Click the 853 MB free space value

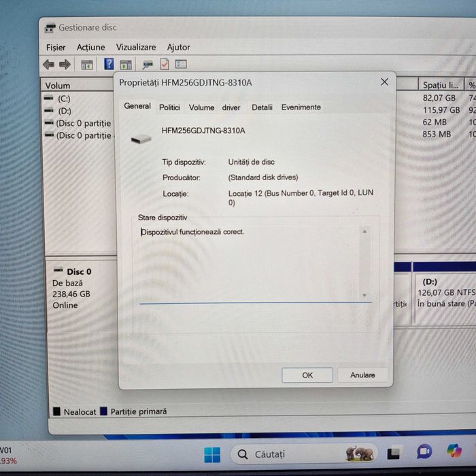437,134
